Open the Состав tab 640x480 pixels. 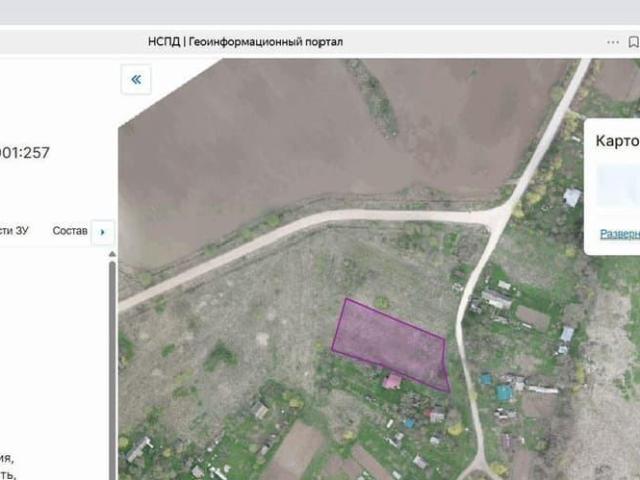(x=70, y=231)
